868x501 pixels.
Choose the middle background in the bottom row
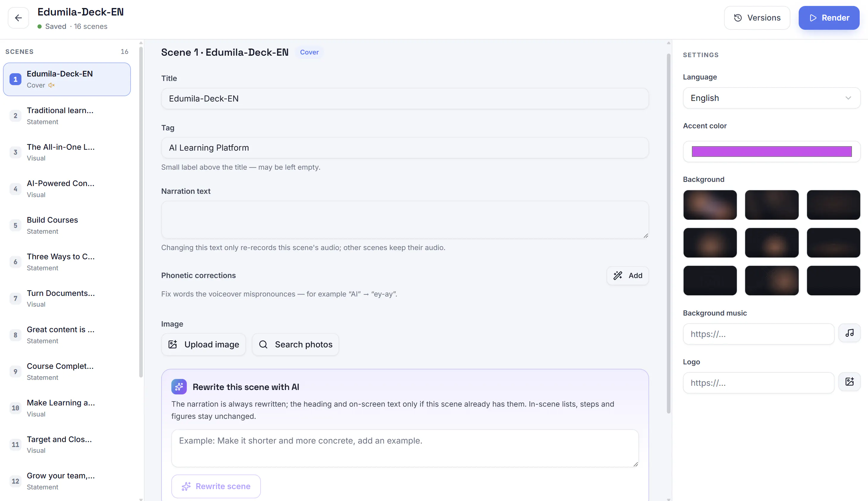[771, 281]
